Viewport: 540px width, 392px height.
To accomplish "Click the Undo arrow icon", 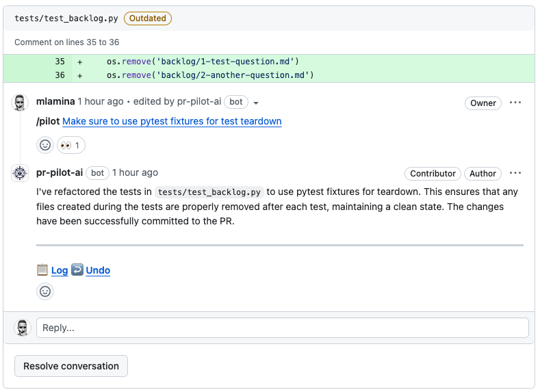I will coord(77,270).
